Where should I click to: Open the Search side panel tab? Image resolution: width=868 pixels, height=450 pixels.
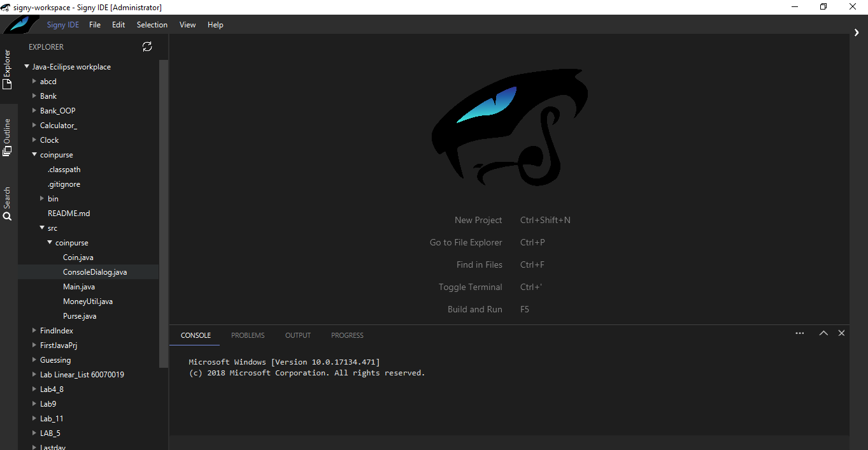point(7,203)
